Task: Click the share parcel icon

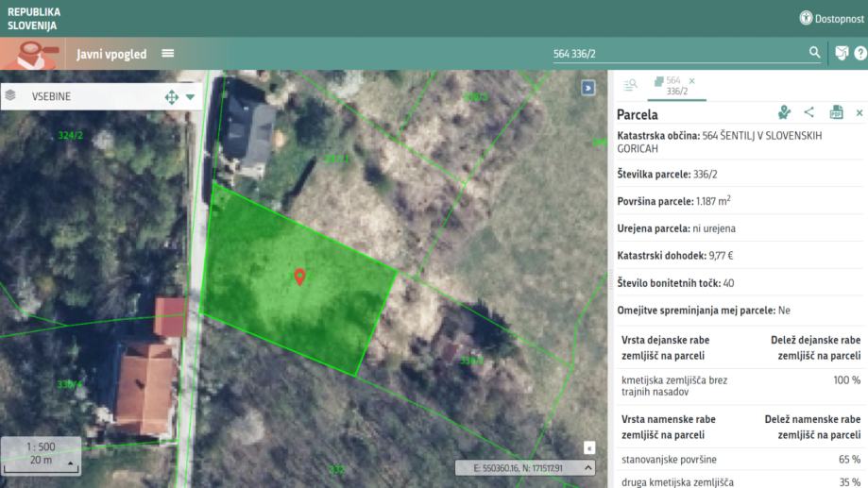Action: [x=809, y=111]
